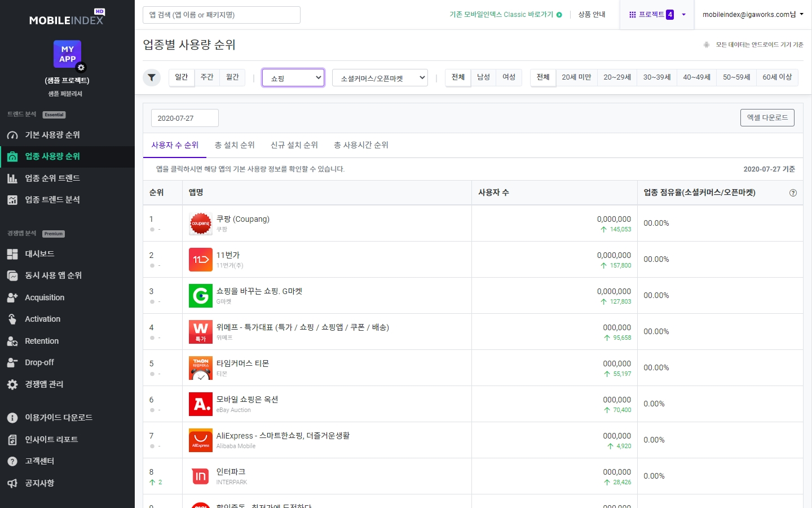The image size is (812, 508).
Task: Open 공지사항 announcements in the sidebar
Action: (67, 483)
